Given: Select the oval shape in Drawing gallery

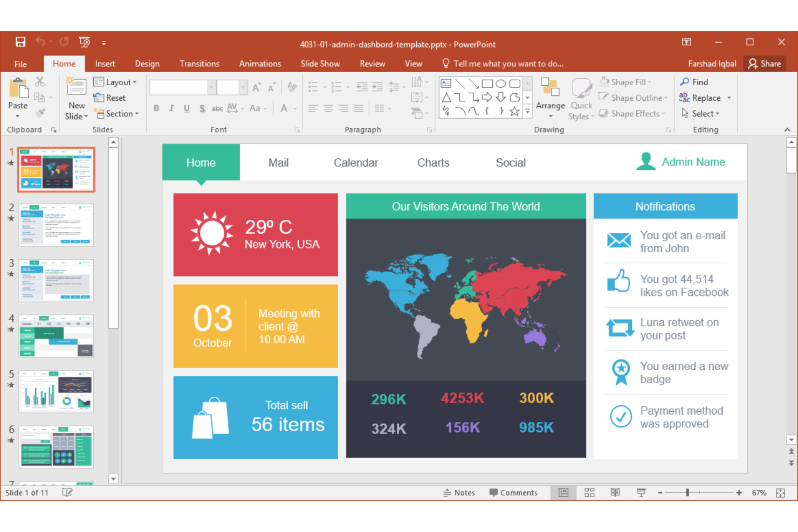Looking at the screenshot, I should coord(500,84).
